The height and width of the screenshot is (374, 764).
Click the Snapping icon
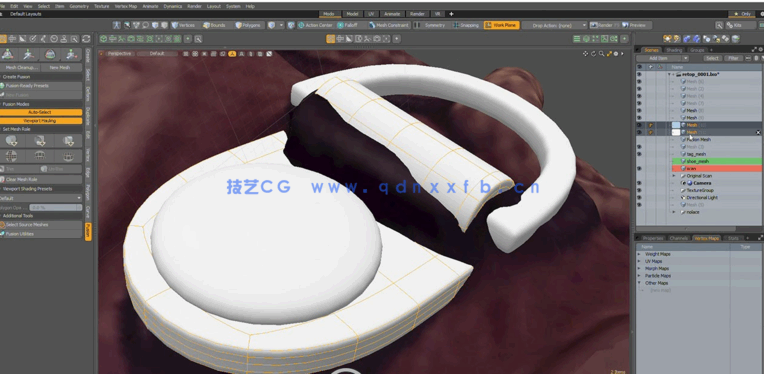(456, 25)
